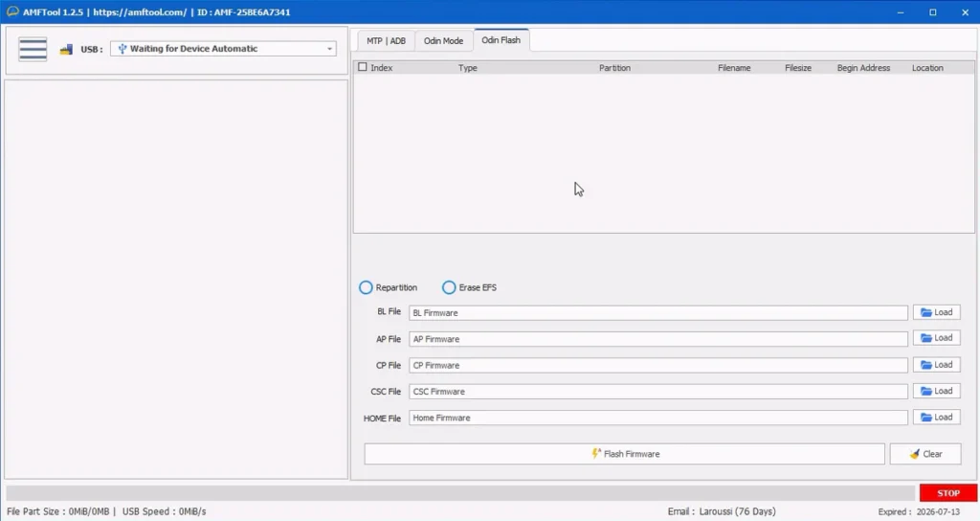Check the Index select-all checkbox

click(x=363, y=68)
